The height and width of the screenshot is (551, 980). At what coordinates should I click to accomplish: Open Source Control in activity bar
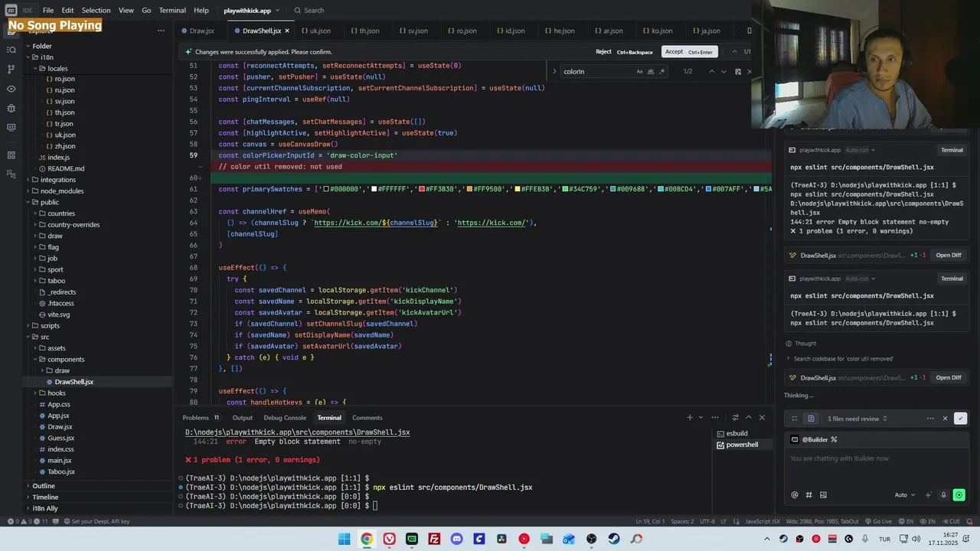tap(11, 69)
